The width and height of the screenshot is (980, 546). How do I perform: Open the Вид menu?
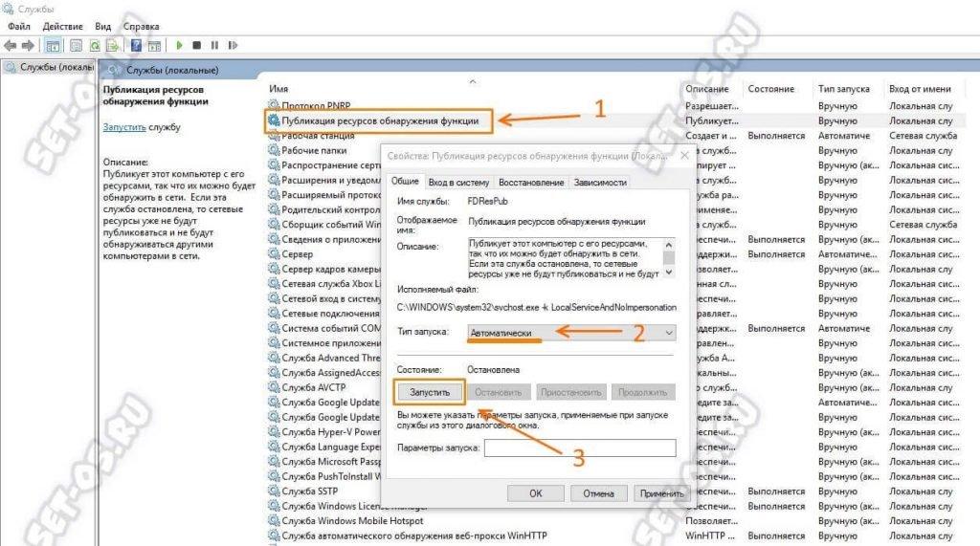click(102, 26)
